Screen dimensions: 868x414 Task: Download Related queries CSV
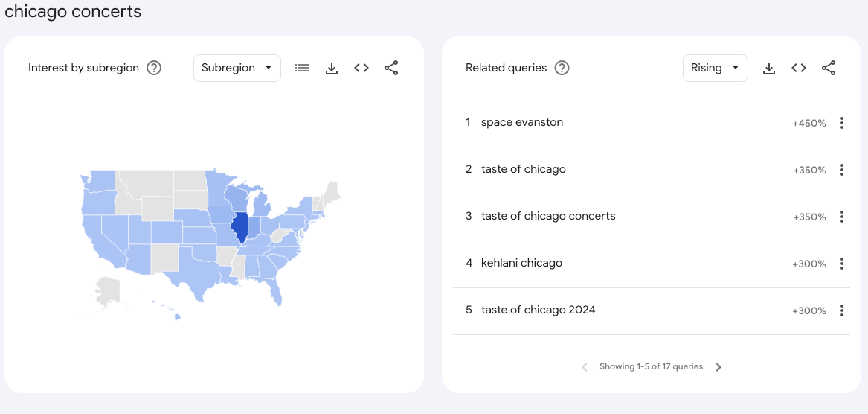769,69
